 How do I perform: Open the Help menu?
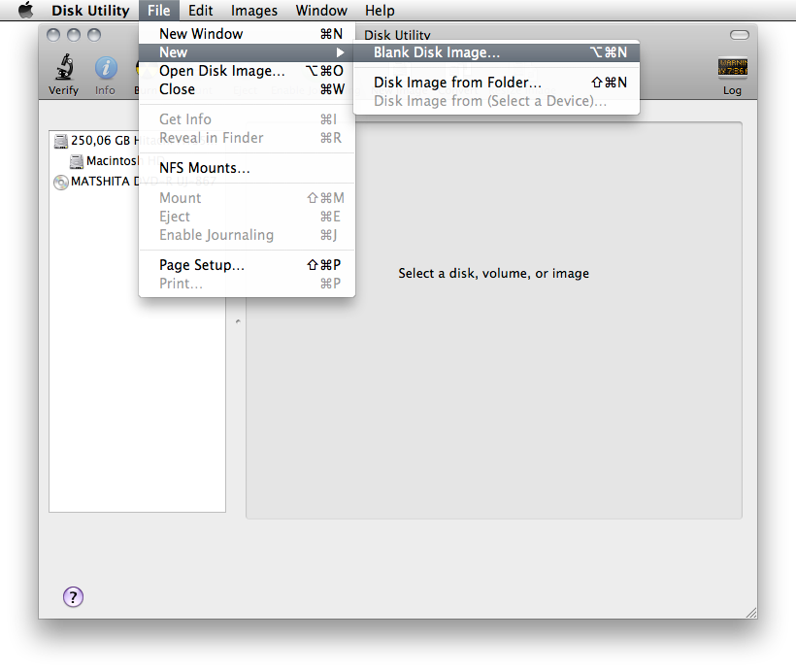click(380, 10)
